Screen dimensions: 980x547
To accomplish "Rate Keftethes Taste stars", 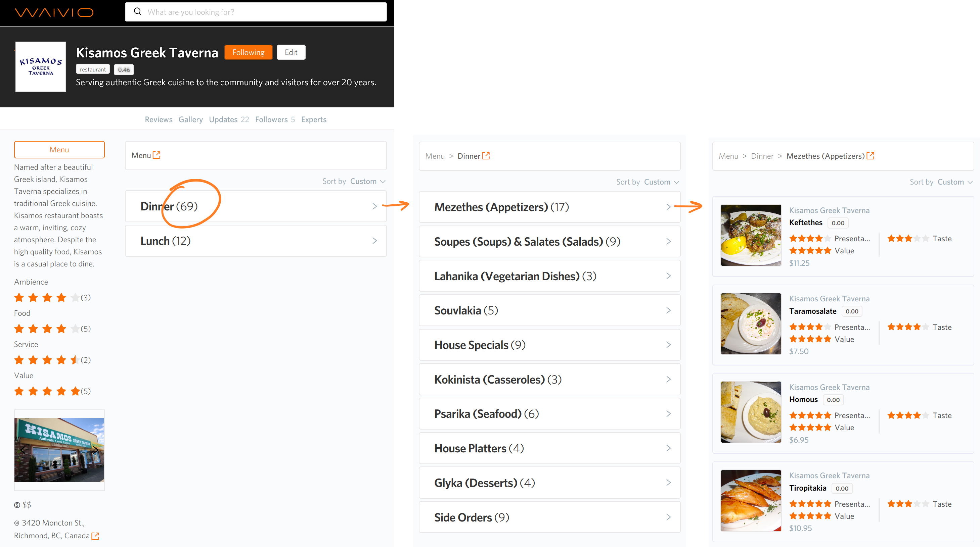I will coord(908,239).
